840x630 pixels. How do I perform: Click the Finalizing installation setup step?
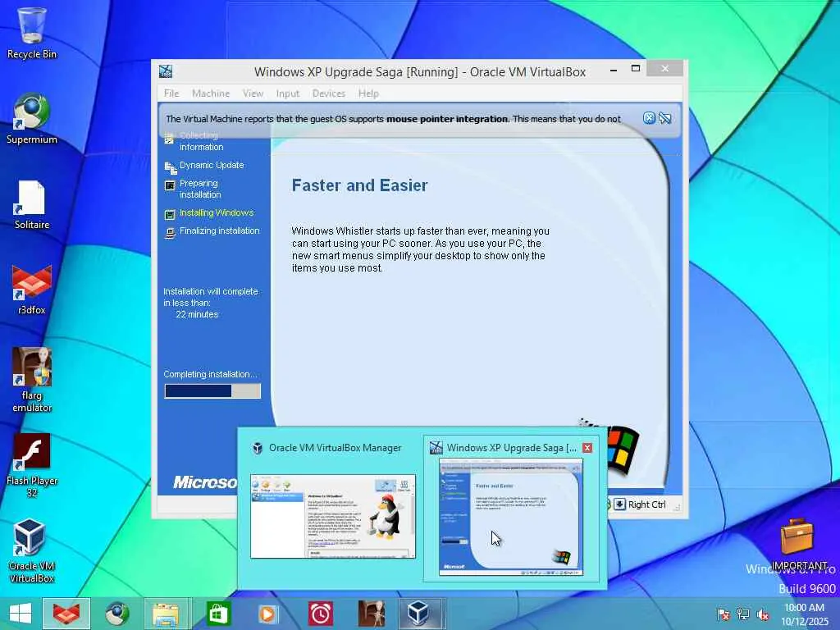click(219, 231)
